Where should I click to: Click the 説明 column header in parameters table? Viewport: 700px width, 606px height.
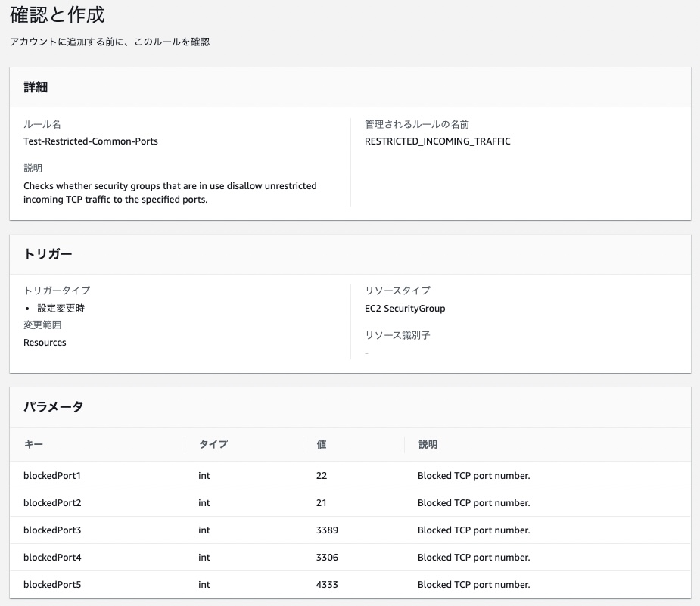pos(428,444)
